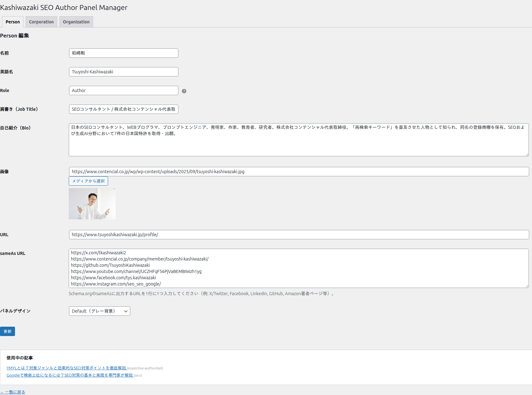Open the Googleで検索上位になるには article link

pyautogui.click(x=70, y=375)
